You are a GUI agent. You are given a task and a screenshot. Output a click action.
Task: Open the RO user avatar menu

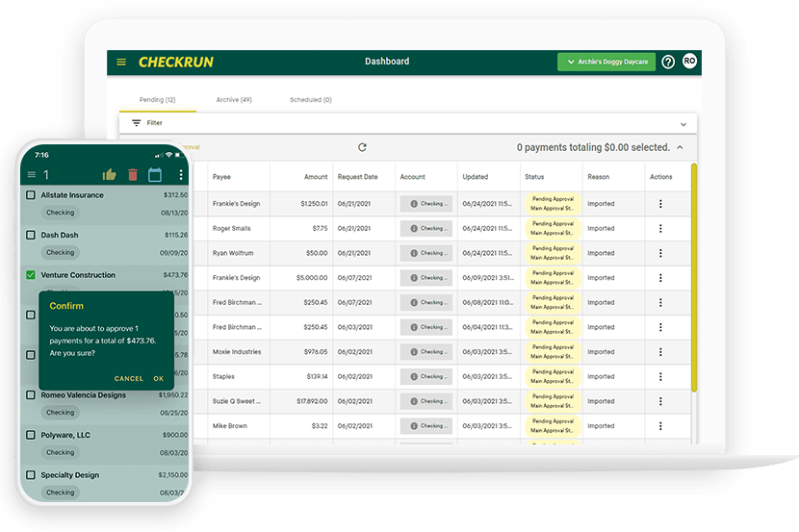[x=689, y=62]
